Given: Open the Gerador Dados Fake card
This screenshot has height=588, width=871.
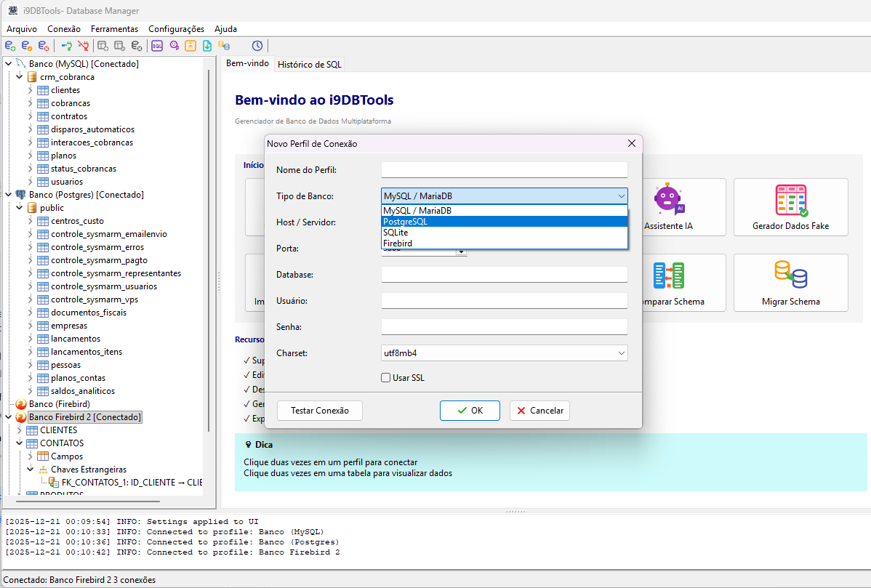Looking at the screenshot, I should pos(790,207).
